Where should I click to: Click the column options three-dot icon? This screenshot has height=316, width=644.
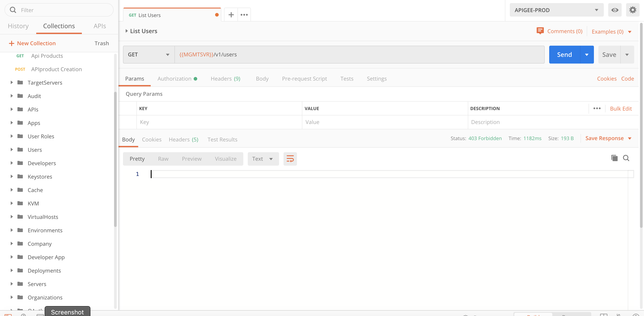tap(597, 108)
